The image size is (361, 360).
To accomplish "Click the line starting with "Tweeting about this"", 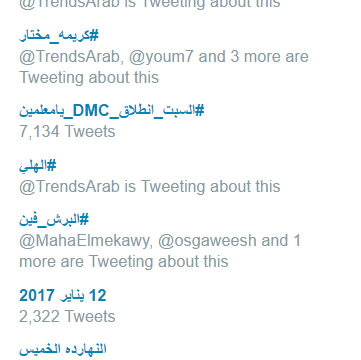I will pos(89,78).
